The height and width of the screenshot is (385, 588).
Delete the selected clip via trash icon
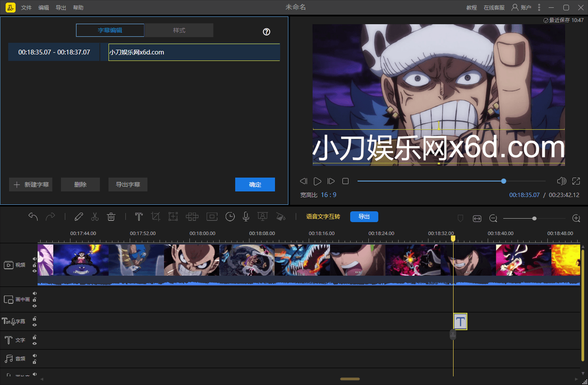pyautogui.click(x=111, y=216)
